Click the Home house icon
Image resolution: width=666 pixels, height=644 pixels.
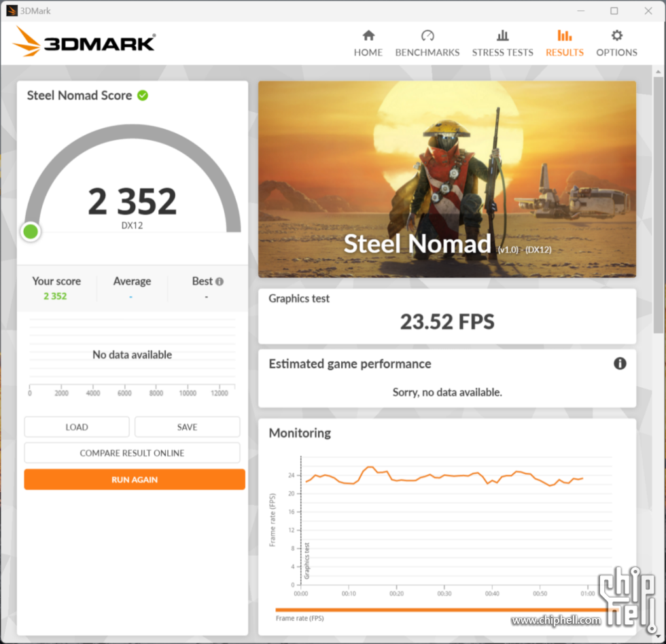click(368, 35)
